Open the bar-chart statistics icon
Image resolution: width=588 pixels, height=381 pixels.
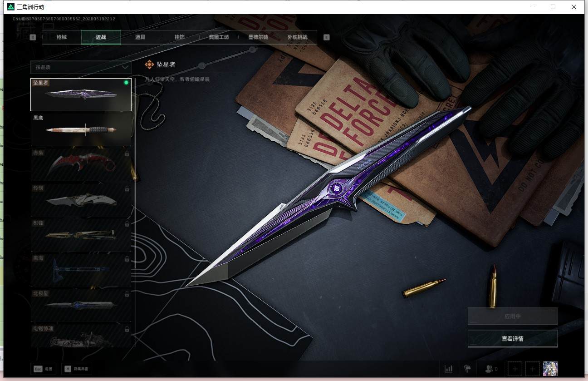[449, 369]
